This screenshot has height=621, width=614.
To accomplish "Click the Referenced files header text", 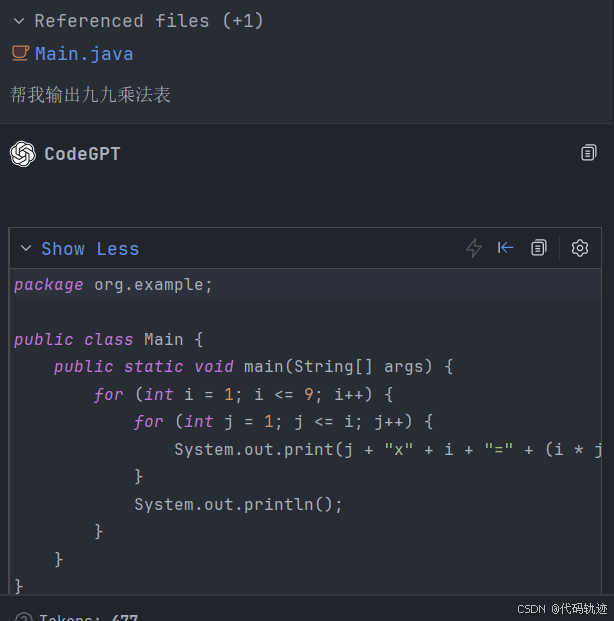I will [x=149, y=21].
